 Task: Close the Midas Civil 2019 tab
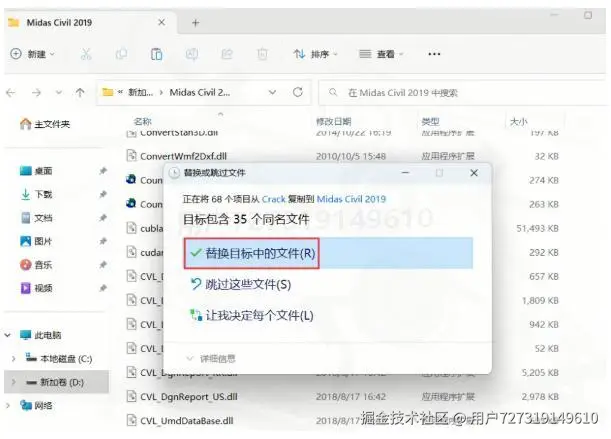coord(161,23)
